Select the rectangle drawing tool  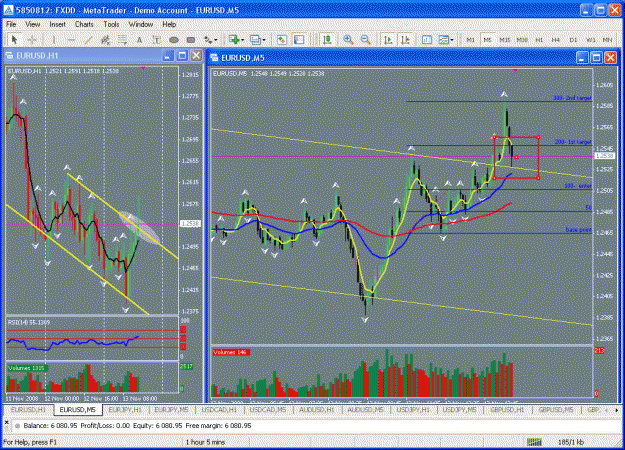point(191,39)
